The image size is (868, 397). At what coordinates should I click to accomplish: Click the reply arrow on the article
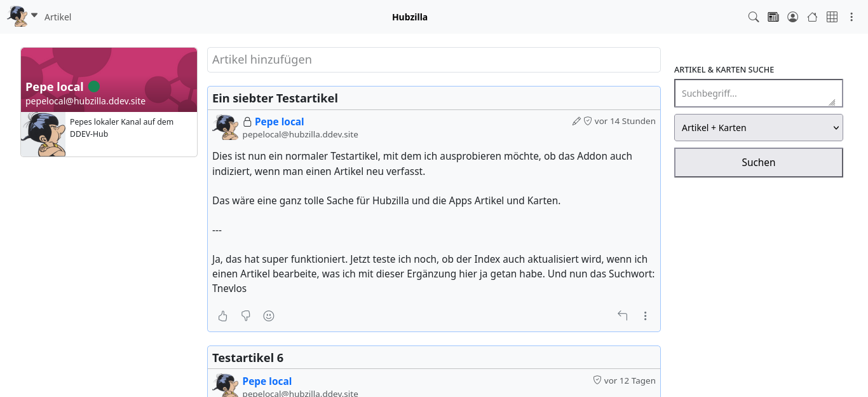click(622, 316)
